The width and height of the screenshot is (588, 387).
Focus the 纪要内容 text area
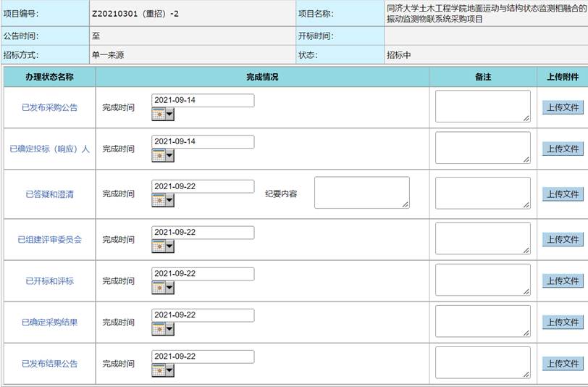[361, 192]
